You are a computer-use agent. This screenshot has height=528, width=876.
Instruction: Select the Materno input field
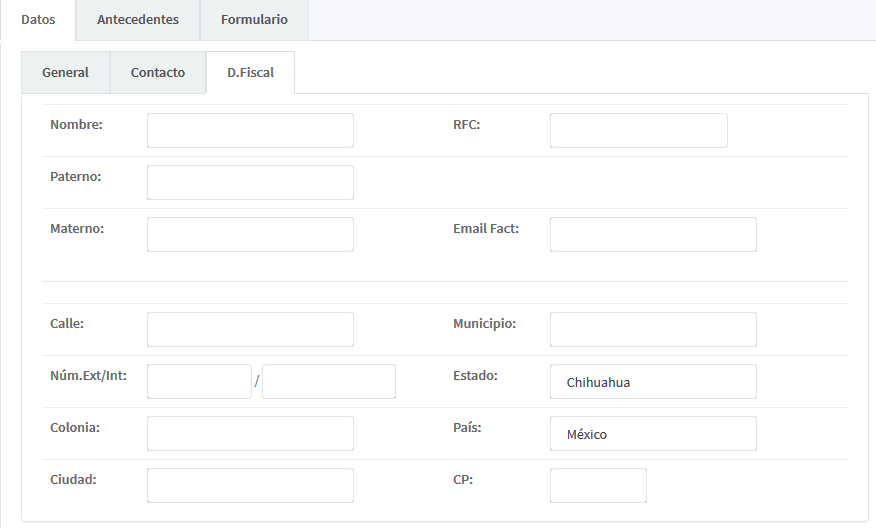(x=250, y=234)
